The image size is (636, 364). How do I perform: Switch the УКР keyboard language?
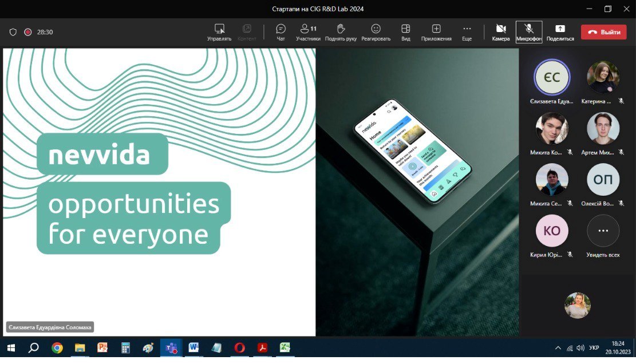(x=594, y=348)
